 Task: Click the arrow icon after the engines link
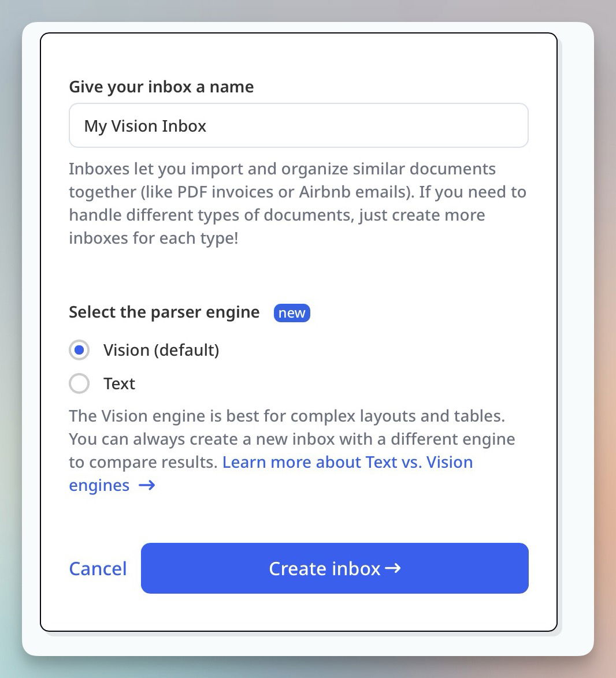tap(147, 485)
